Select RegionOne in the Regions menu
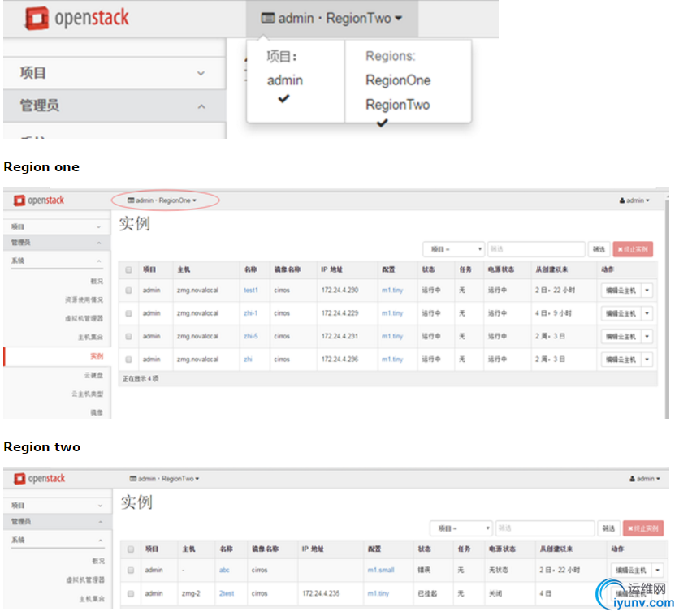This screenshot has height=616, width=679. pos(398,80)
